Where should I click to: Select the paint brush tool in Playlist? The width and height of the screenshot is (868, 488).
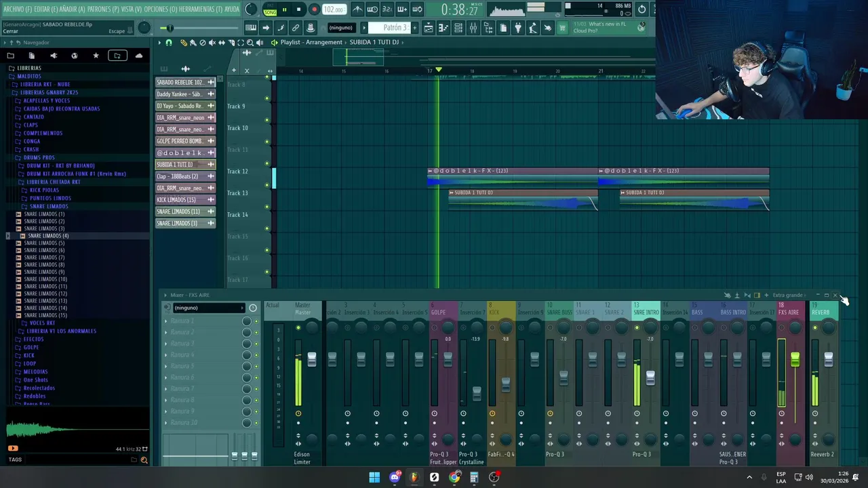193,43
